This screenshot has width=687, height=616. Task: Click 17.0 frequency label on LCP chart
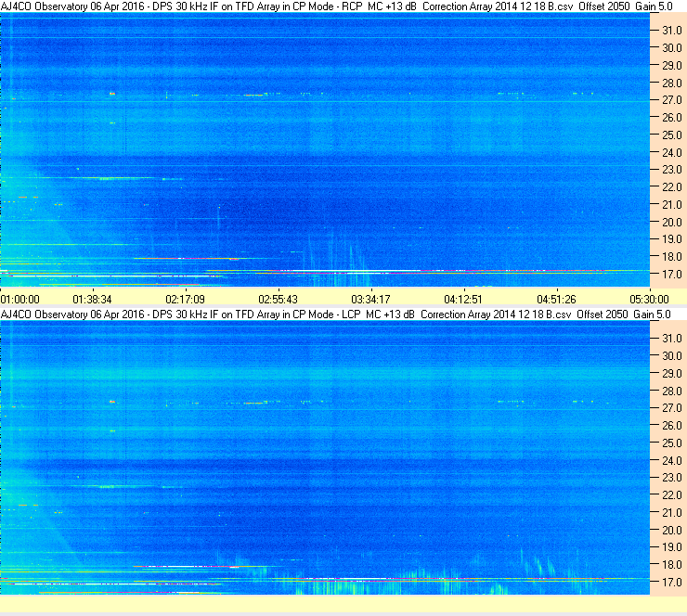672,583
